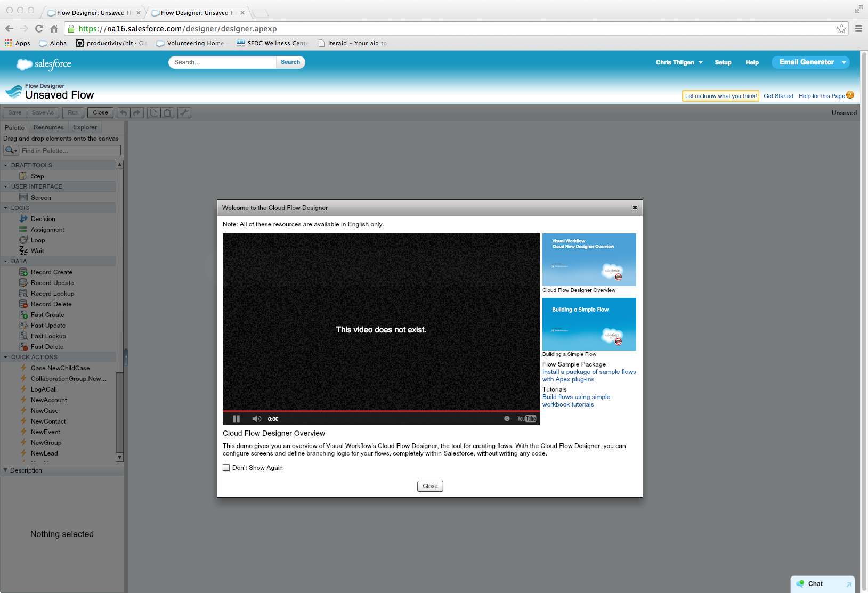The image size is (868, 593).
Task: Pause the video player
Action: pyautogui.click(x=236, y=419)
